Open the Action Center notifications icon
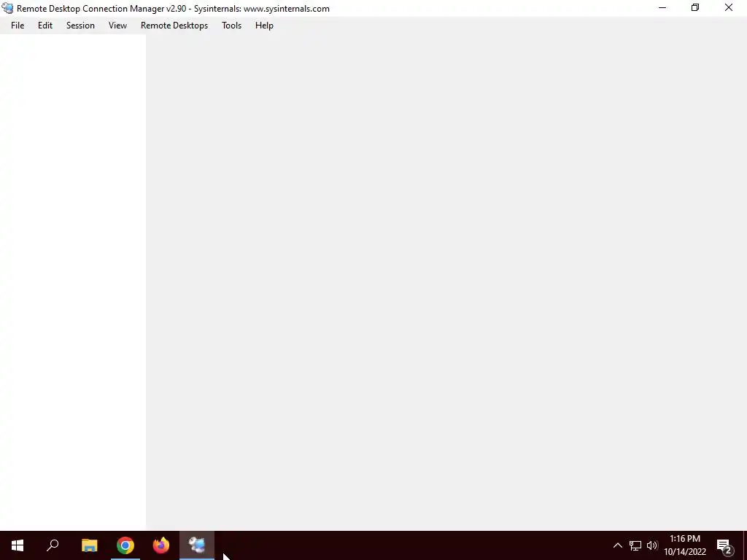Screen dimensions: 747x560 pyautogui.click(x=724, y=545)
